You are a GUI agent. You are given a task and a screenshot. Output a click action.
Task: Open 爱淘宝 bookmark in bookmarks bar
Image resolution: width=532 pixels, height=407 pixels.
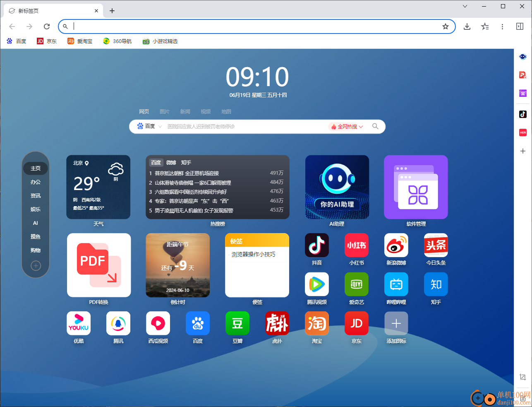80,41
